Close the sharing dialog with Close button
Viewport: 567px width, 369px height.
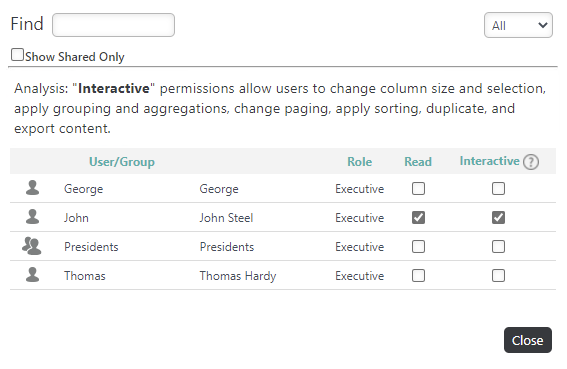pos(528,340)
